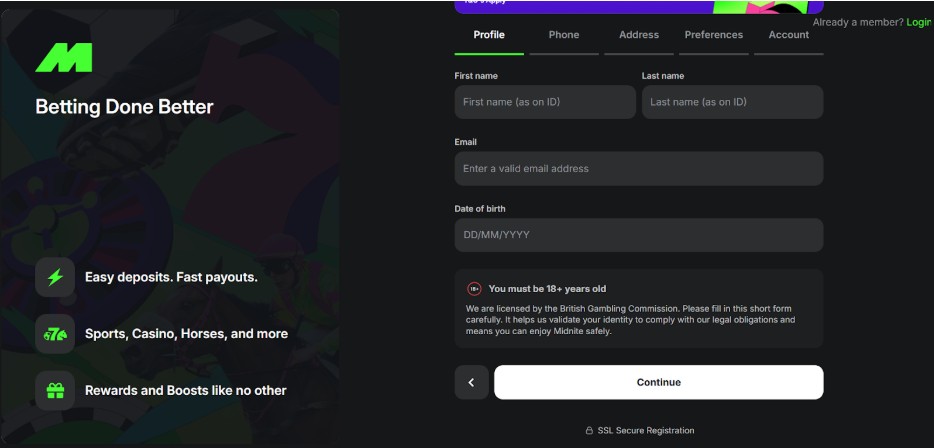Focus the Email address input
Image resolution: width=934 pixels, height=448 pixels.
pyautogui.click(x=639, y=169)
